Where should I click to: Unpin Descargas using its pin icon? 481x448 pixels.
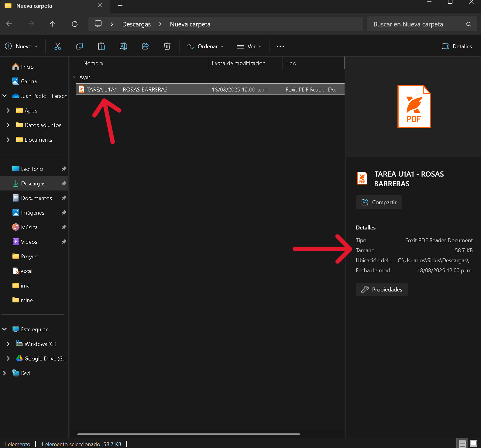[64, 184]
